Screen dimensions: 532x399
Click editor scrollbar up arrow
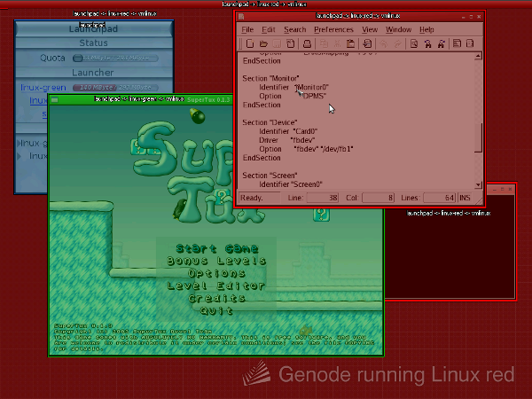478,57
